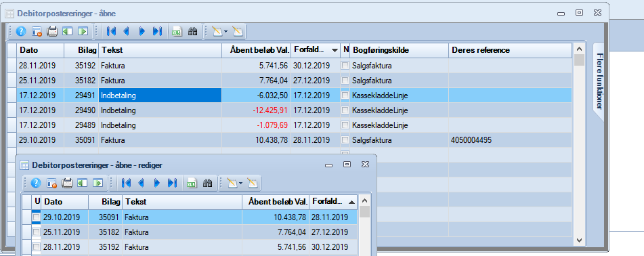Click the Deres reference column header
This screenshot has height=256, width=644.
(x=510, y=50)
